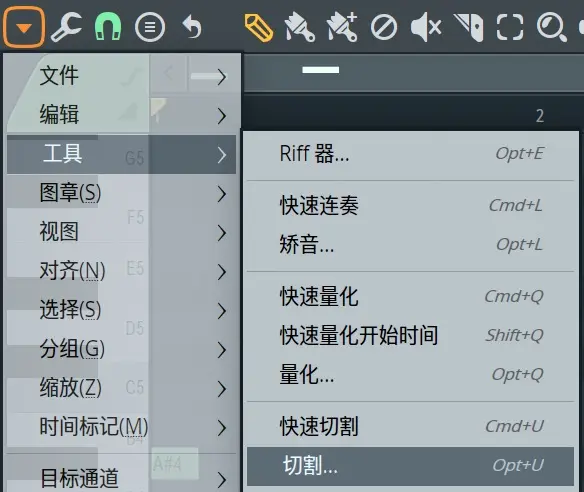Open the 对齐(N) submenu
The height and width of the screenshot is (492, 584).
pyautogui.click(x=121, y=272)
